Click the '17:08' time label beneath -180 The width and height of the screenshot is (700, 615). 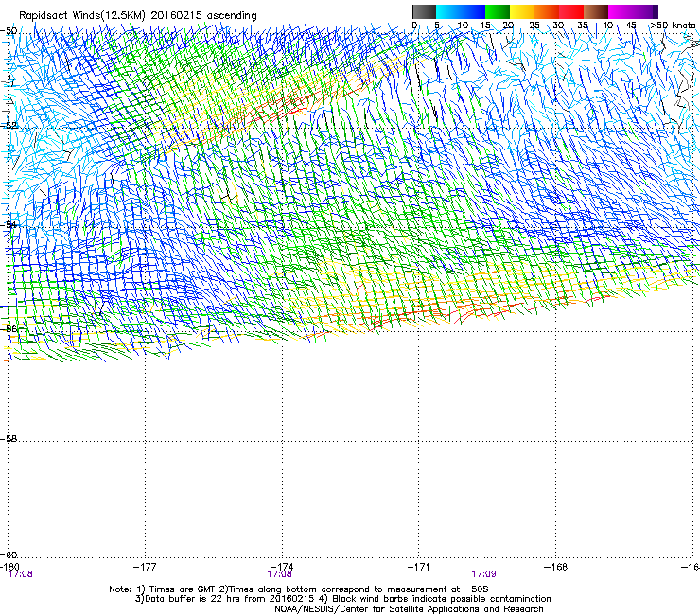[20, 574]
